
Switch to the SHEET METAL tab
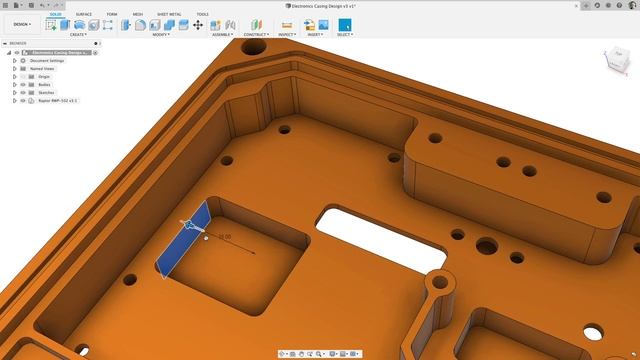pos(169,14)
